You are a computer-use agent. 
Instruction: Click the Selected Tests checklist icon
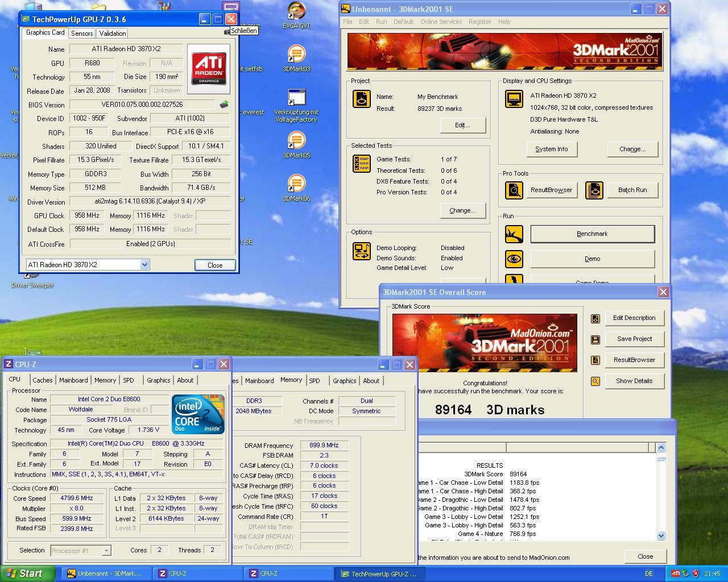pos(362,164)
